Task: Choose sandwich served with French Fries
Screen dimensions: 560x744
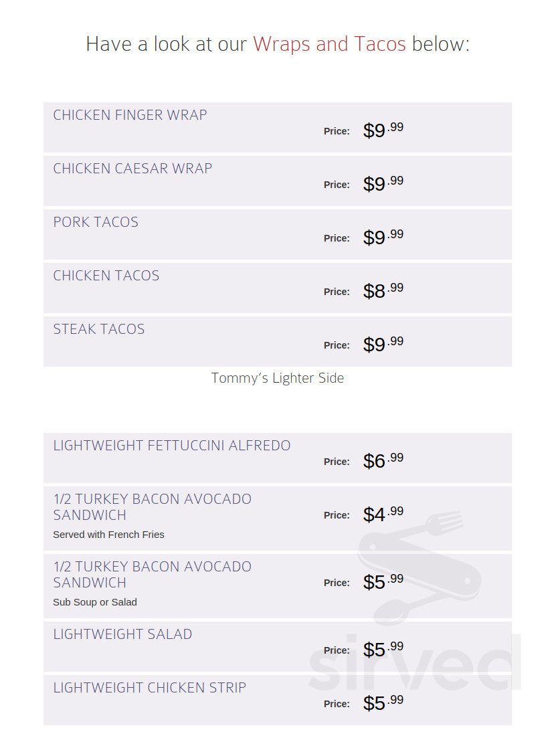Action: [x=278, y=519]
